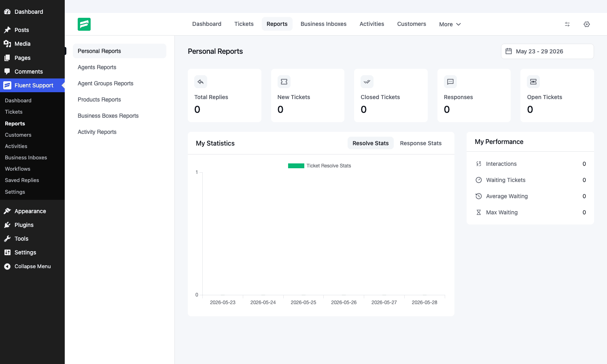
Task: Click the calendar icon in date picker
Action: click(509, 51)
